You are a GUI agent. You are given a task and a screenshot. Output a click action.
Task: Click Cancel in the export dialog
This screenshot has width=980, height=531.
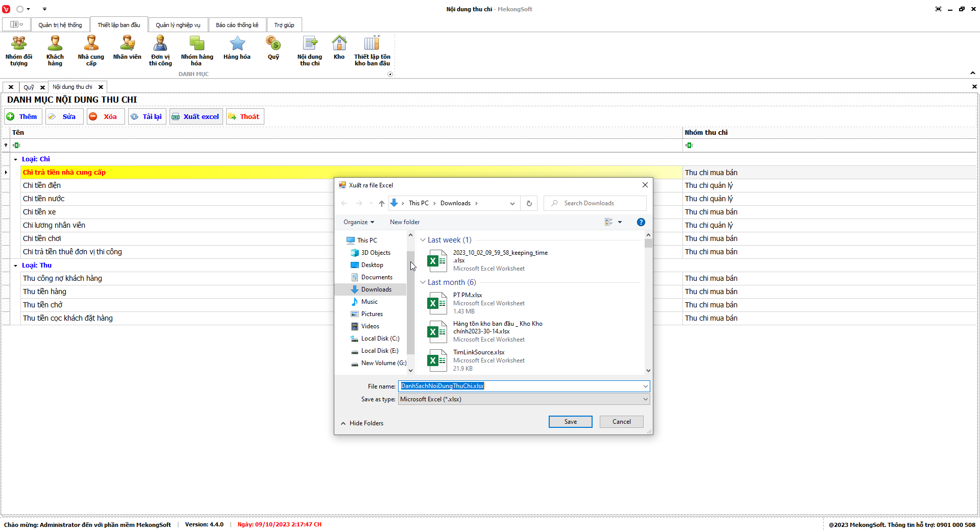point(621,422)
